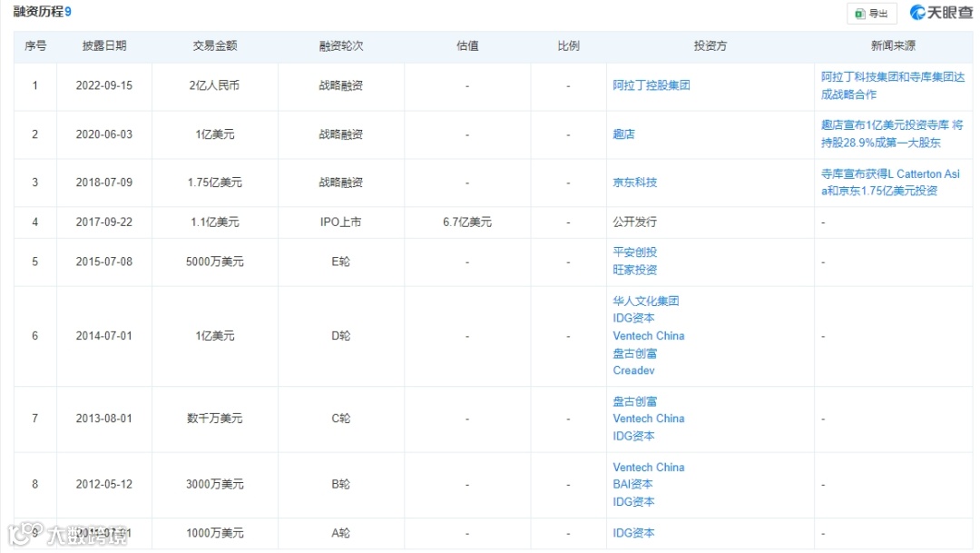Viewport: 980px width, 553px height.
Task: Open investor link 平安创投
Action: (635, 252)
